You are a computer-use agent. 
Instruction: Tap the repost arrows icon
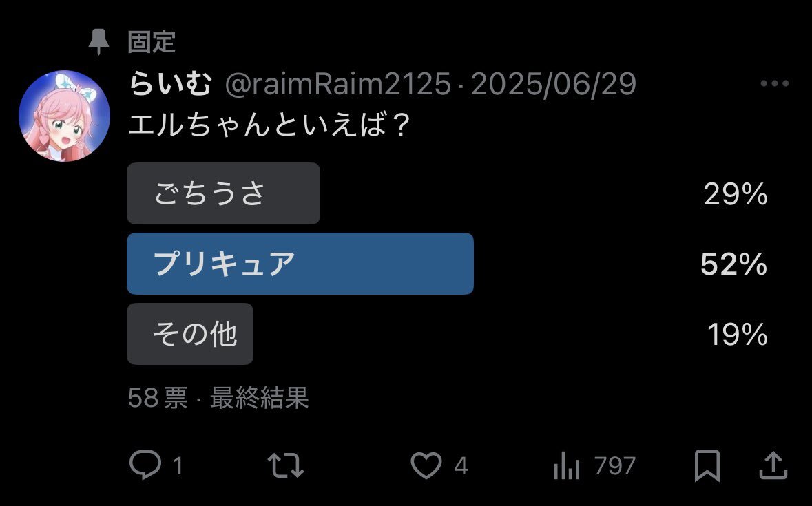pos(285,465)
